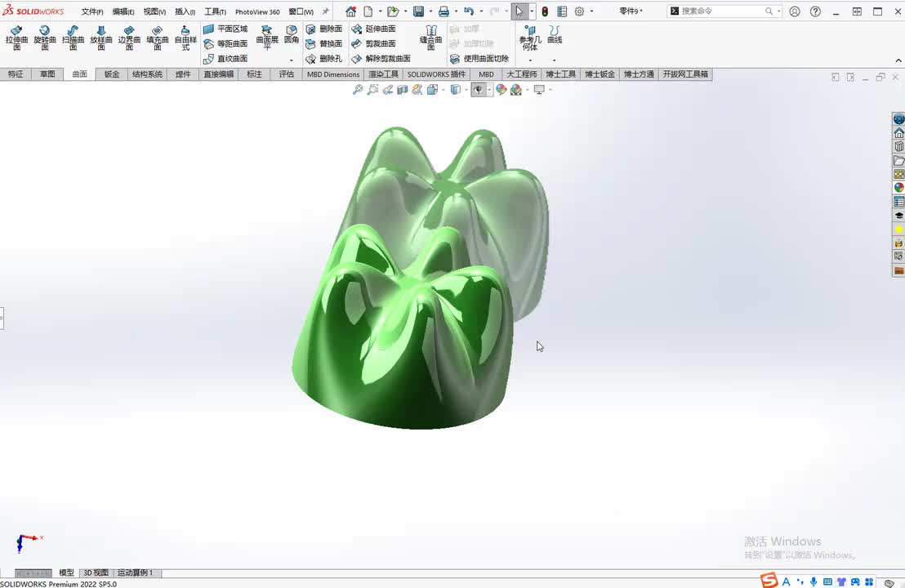Open the Options gear icon

tap(579, 11)
